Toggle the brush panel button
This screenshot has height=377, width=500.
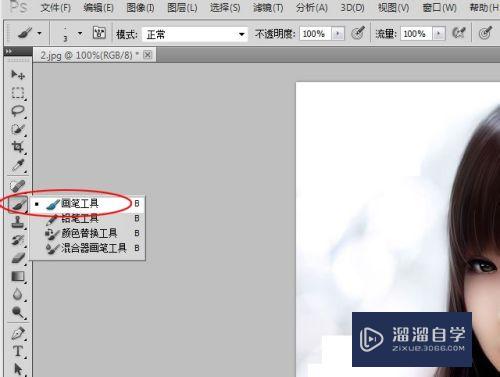(99, 33)
